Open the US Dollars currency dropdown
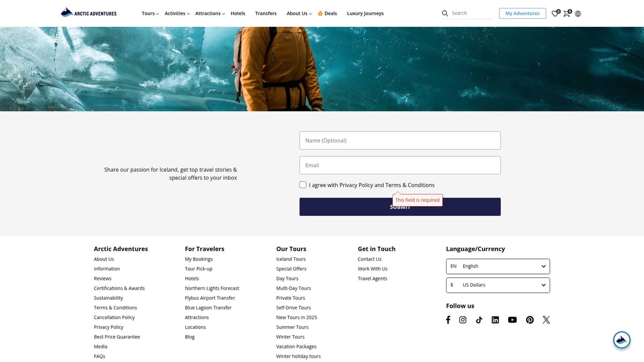644x362 pixels. click(497, 285)
